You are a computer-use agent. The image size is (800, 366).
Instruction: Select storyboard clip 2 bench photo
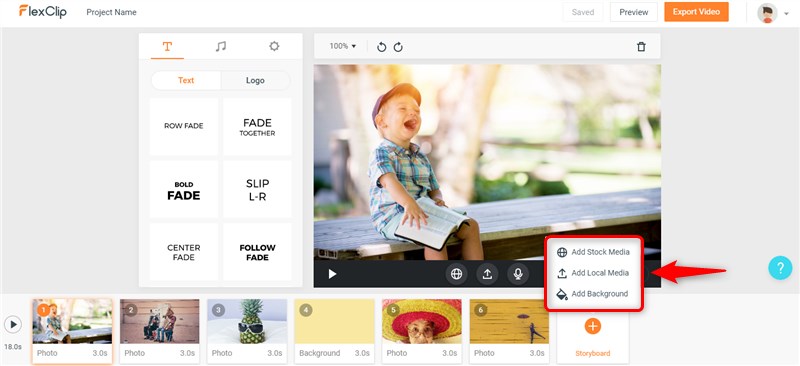click(x=160, y=331)
